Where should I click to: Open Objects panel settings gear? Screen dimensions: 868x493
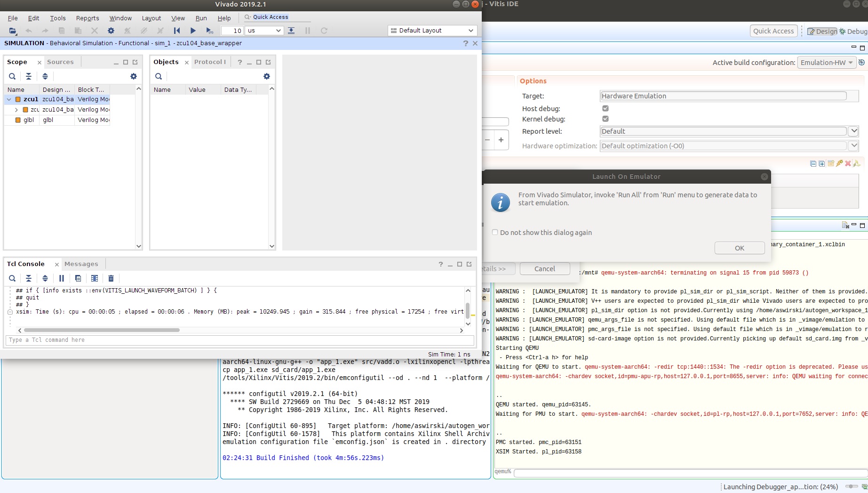[x=267, y=76]
